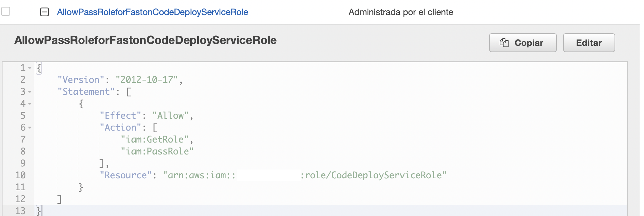This screenshot has height=216, width=644.
Task: Collapse the Statement array on line 3
Action: pyautogui.click(x=30, y=91)
